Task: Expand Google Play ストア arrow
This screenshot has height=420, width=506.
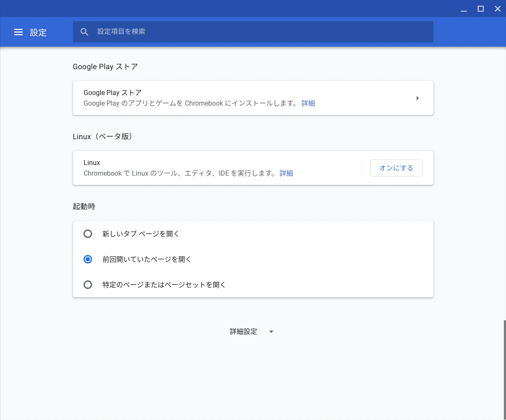Action: (418, 98)
